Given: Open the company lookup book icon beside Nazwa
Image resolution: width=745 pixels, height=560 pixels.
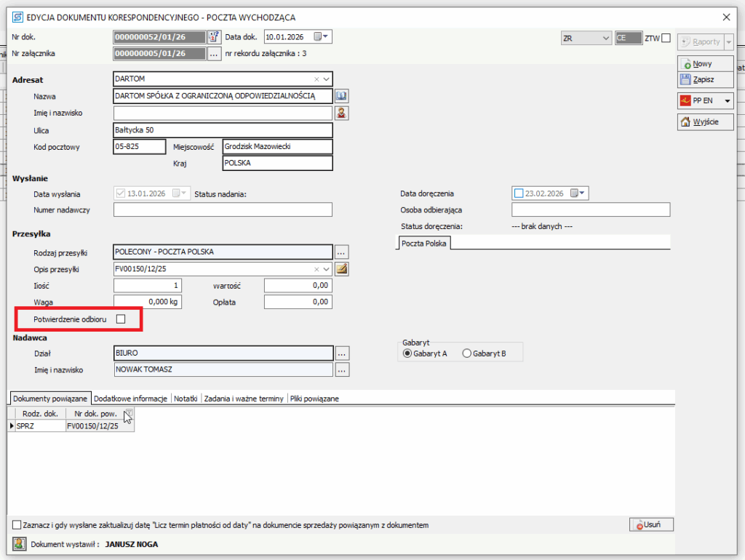Looking at the screenshot, I should click(342, 96).
